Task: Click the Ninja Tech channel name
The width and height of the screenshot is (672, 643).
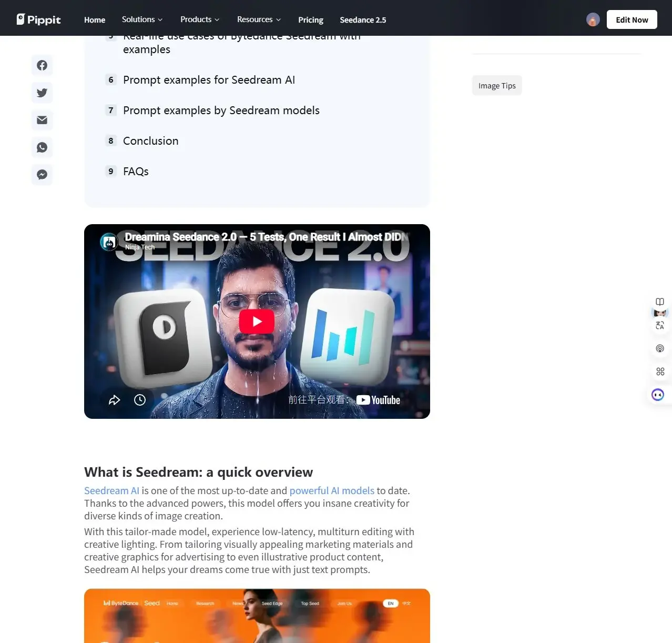Action: [140, 247]
